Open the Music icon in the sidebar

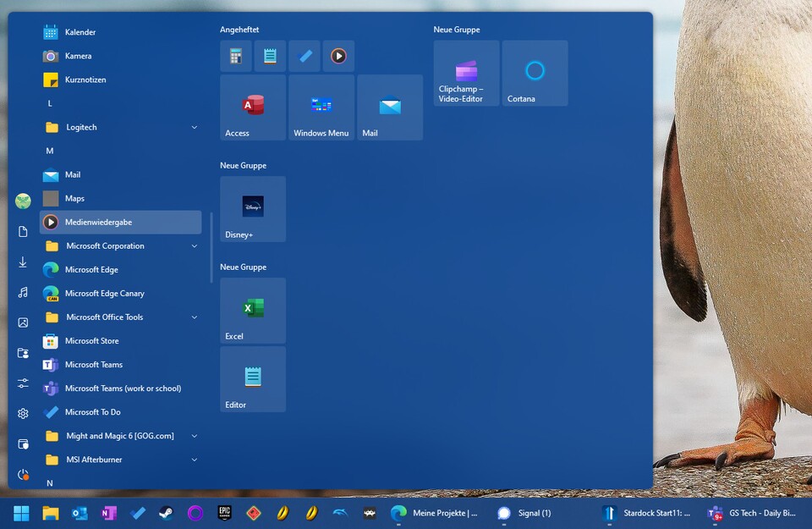pos(23,292)
